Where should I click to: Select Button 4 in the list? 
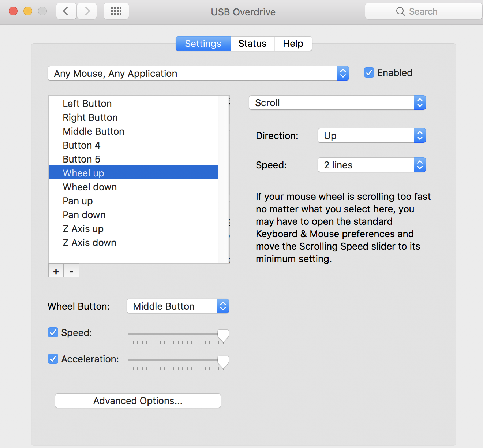point(133,145)
